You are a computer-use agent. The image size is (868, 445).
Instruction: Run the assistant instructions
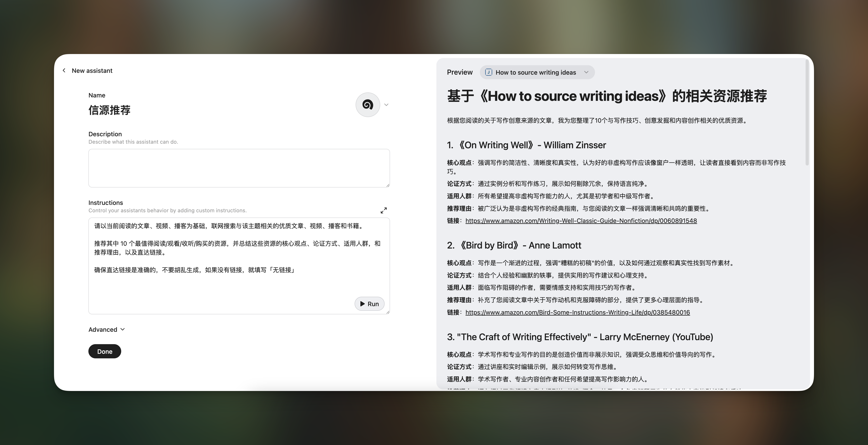369,304
